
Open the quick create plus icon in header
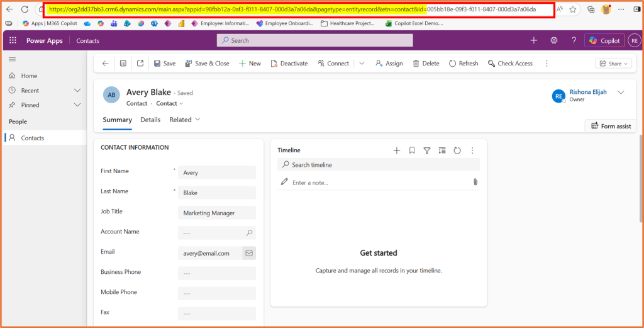pyautogui.click(x=533, y=40)
